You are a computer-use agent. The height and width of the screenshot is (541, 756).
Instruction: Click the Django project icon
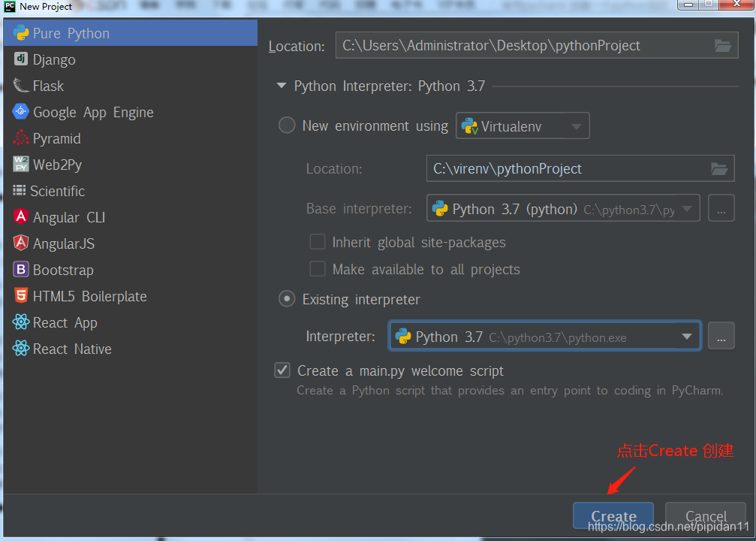[20, 59]
